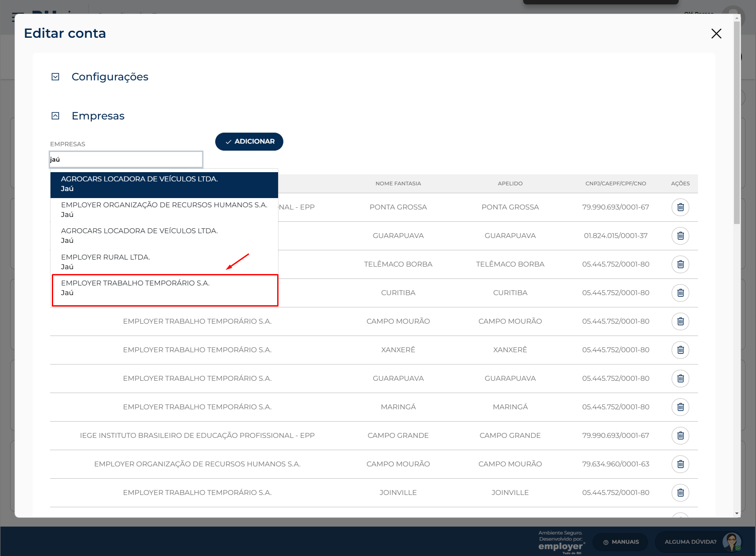Click trash icon for JOINVILLE row
Image resolution: width=756 pixels, height=556 pixels.
point(680,493)
